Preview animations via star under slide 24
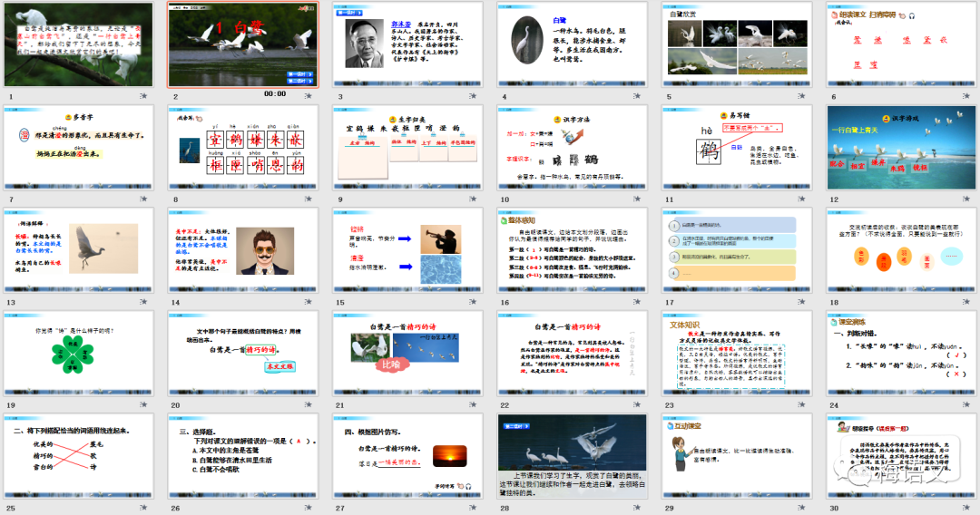This screenshot has height=515, width=980. [966, 404]
